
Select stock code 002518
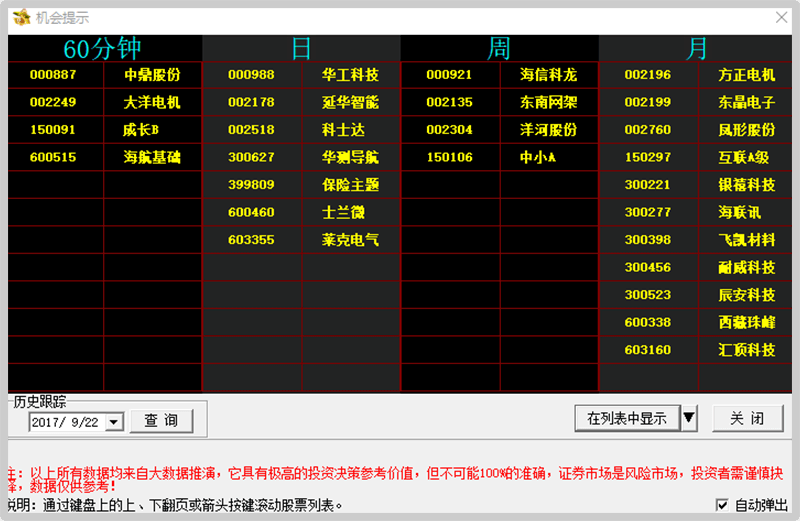252,130
